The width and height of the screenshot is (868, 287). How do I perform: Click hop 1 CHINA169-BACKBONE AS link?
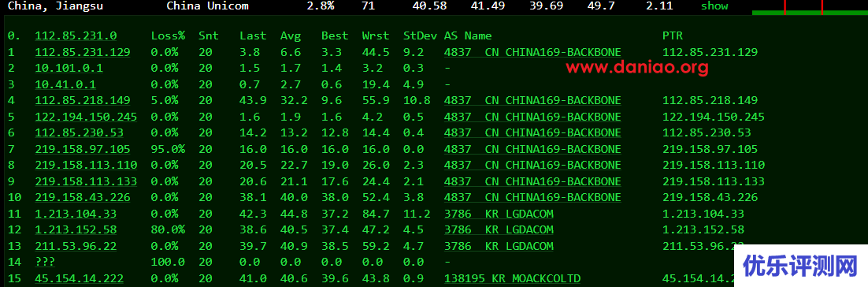point(532,52)
